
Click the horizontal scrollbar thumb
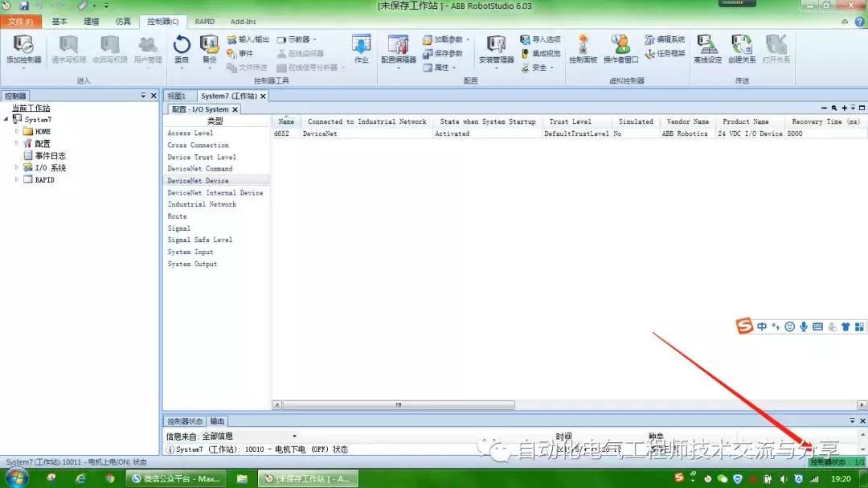pos(399,405)
